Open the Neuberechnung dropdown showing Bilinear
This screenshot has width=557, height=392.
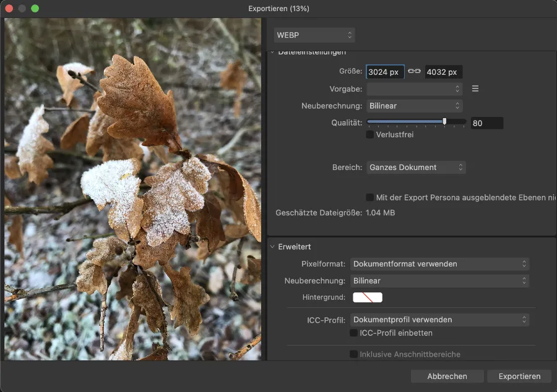[x=415, y=106]
